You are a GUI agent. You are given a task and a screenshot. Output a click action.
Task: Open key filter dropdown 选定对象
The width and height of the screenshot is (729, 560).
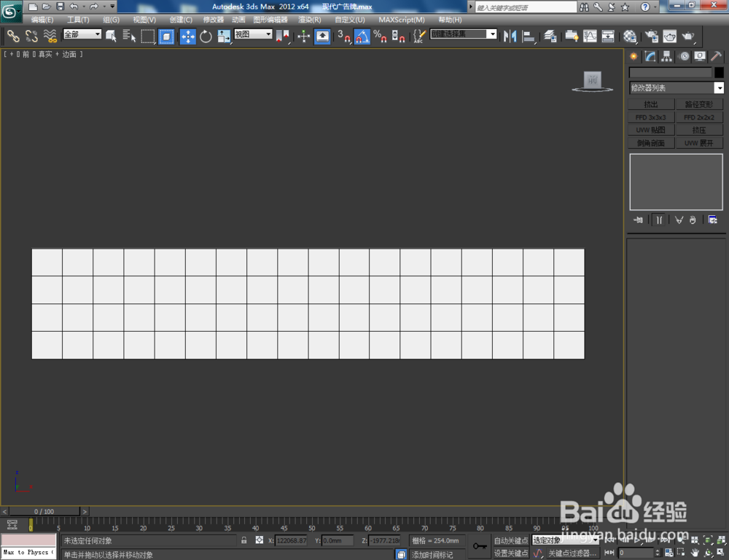coord(566,540)
